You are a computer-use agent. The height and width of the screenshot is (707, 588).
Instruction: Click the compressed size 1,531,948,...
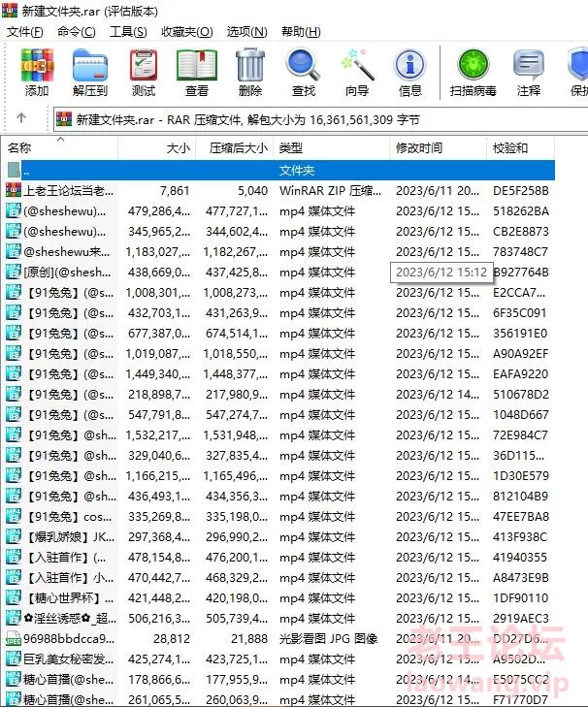pos(236,435)
